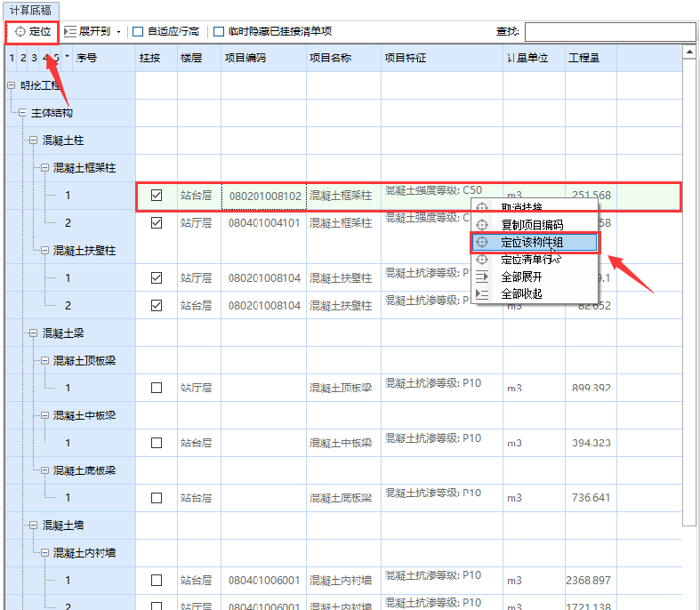The image size is (700, 610).
Task: Click the 序号 column header
Action: [x=86, y=58]
